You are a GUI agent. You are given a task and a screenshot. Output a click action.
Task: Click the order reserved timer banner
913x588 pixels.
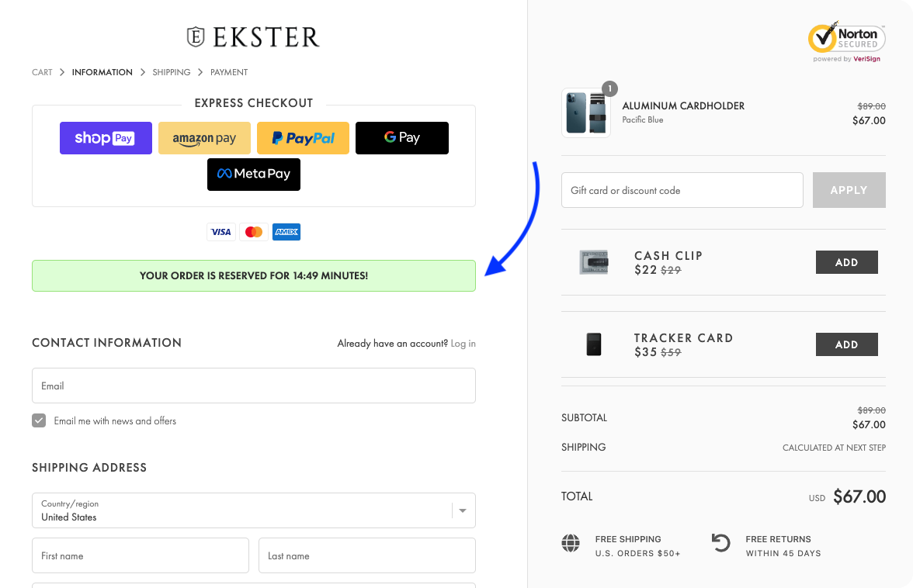tap(254, 275)
